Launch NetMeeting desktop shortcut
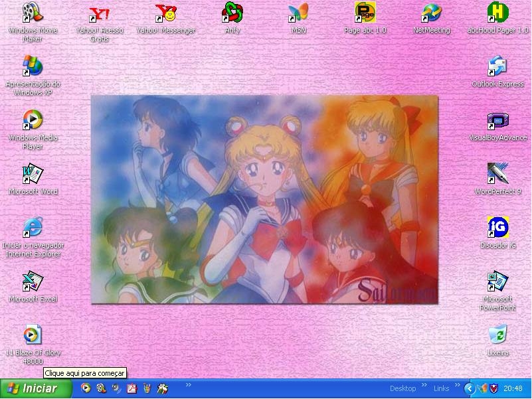532x399 pixels. coord(432,13)
